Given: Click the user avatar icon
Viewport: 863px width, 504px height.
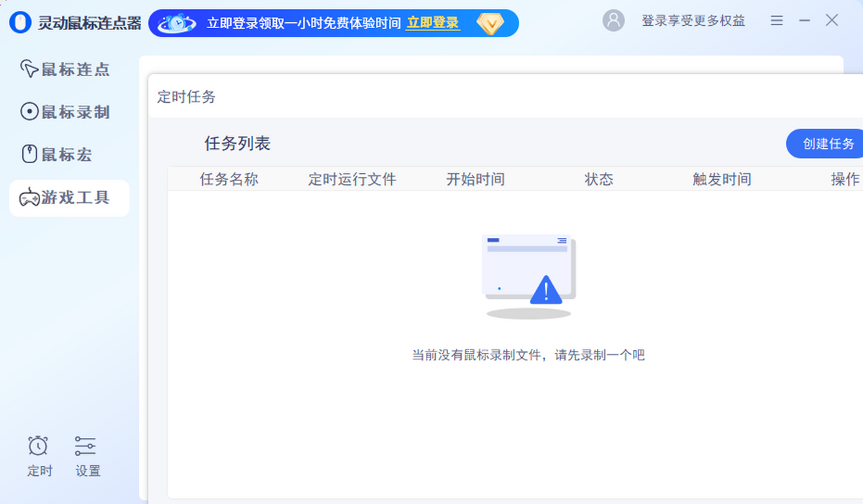Looking at the screenshot, I should pos(613,21).
